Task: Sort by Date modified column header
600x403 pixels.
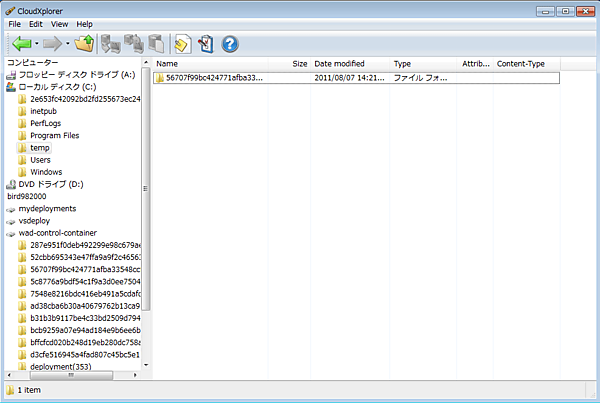Action: point(350,64)
